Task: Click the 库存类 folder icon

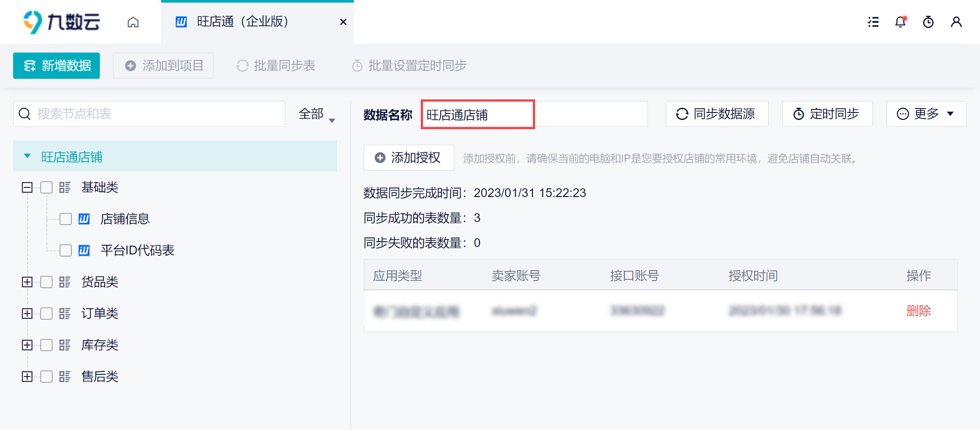Action: [65, 345]
